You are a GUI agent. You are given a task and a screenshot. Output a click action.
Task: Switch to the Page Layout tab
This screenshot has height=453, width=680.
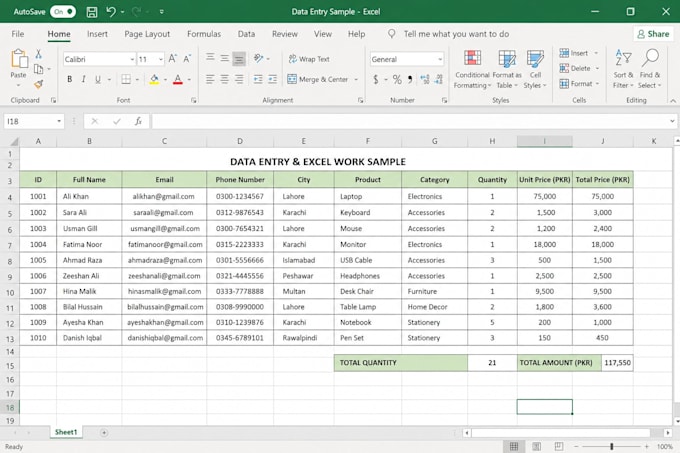tap(147, 34)
